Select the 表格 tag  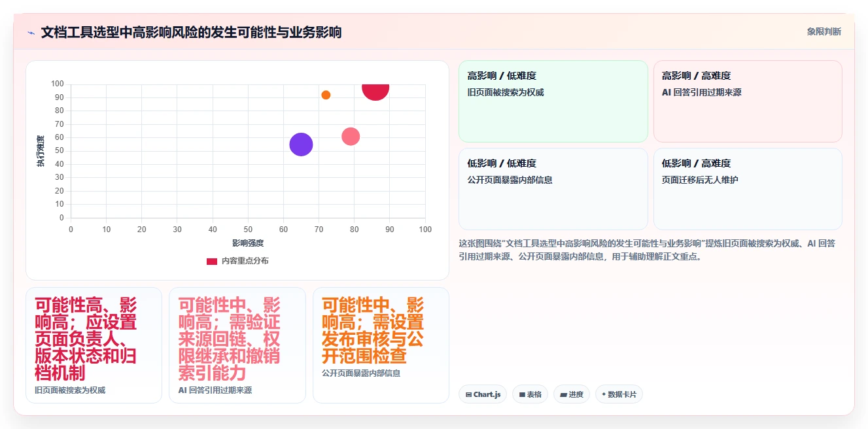pyautogui.click(x=530, y=394)
